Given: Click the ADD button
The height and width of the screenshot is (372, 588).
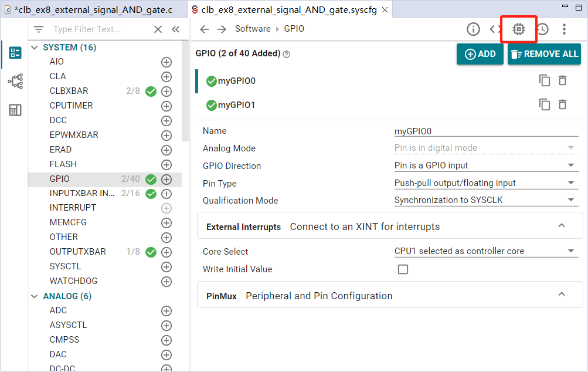Looking at the screenshot, I should (480, 54).
